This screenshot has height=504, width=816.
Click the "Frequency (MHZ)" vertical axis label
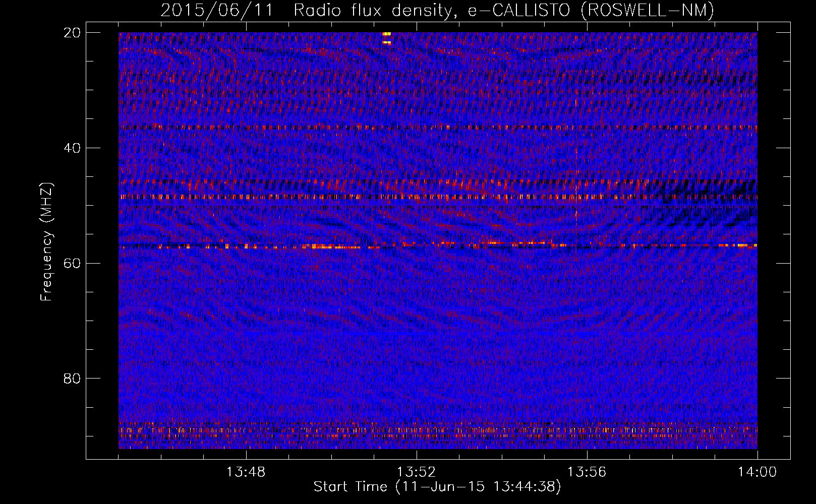click(46, 242)
